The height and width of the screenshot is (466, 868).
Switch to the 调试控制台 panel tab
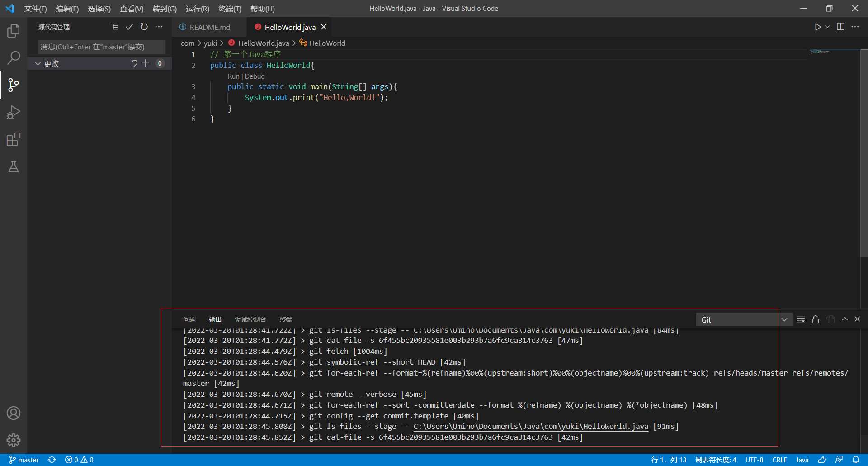click(250, 319)
